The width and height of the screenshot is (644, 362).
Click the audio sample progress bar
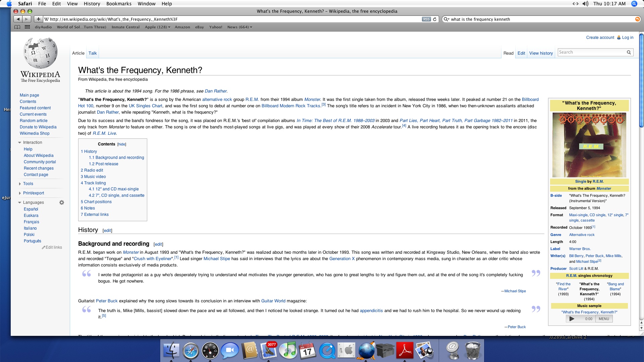point(579,319)
